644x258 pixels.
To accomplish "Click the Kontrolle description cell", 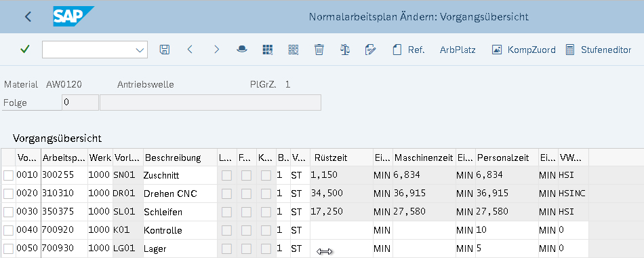I will (180, 230).
